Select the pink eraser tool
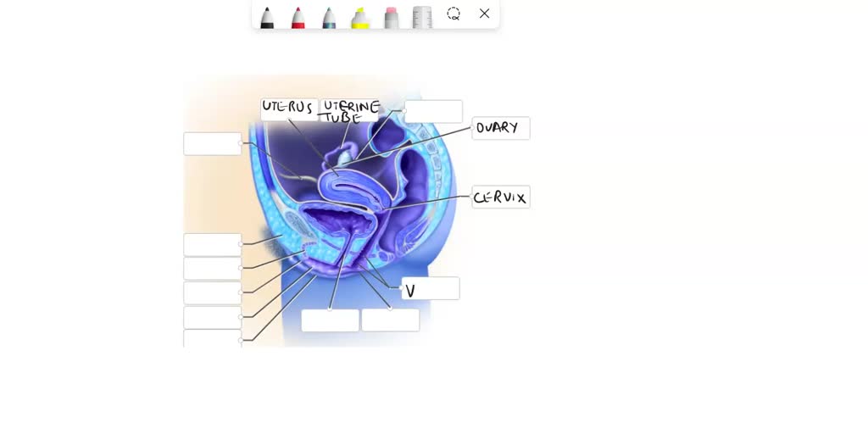 [391, 17]
